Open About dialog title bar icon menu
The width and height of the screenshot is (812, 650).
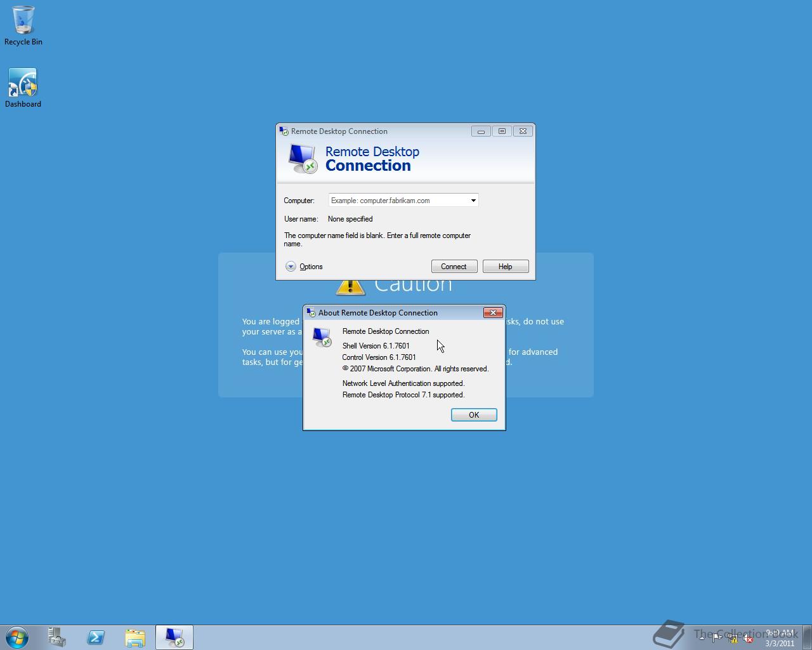(311, 312)
